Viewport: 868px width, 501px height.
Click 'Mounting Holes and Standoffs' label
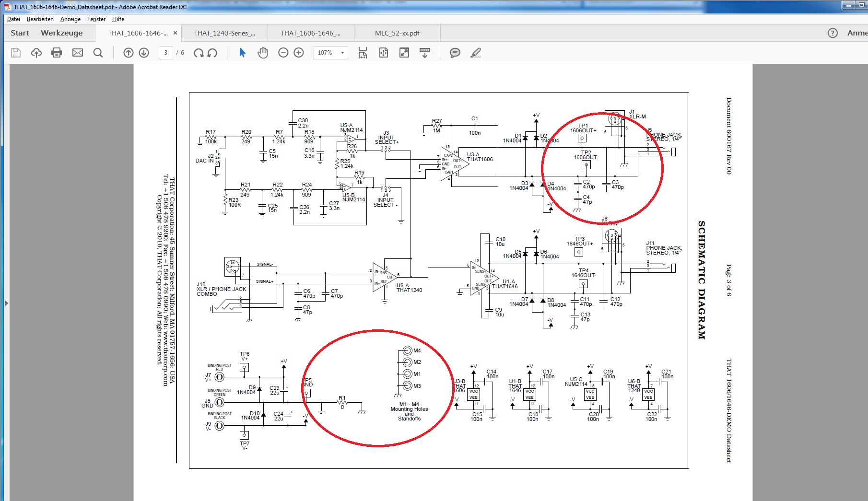pos(409,414)
